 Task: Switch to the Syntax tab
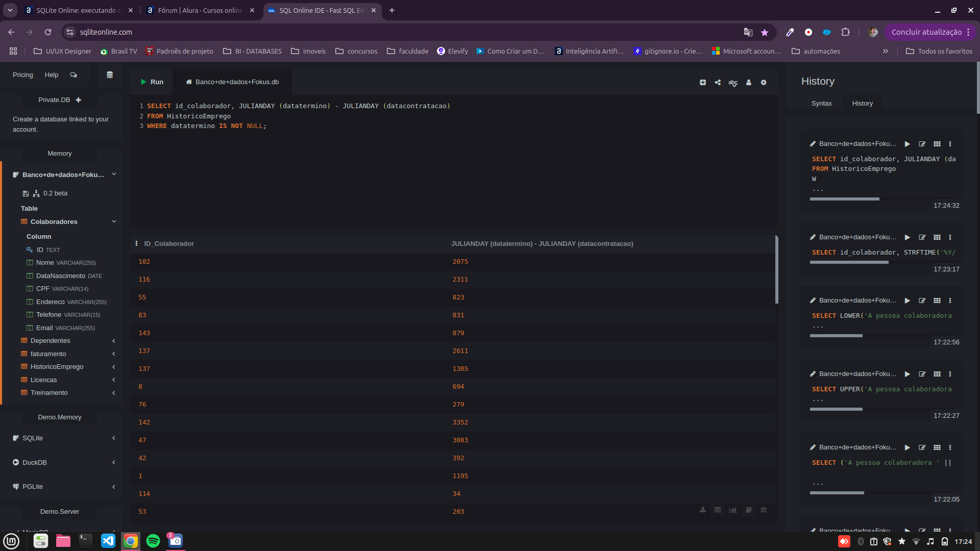821,104
